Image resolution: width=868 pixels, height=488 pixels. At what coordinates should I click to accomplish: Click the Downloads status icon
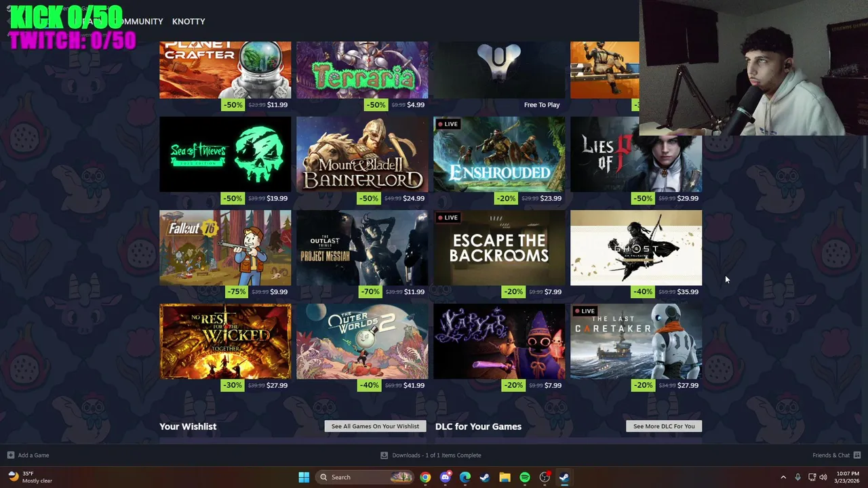(x=384, y=455)
